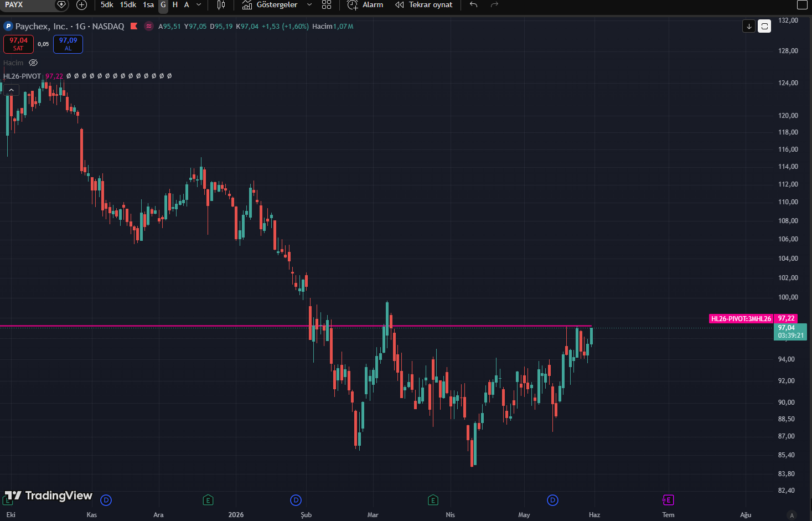This screenshot has width=812, height=521.
Task: Create an Alarm alert
Action: [365, 5]
